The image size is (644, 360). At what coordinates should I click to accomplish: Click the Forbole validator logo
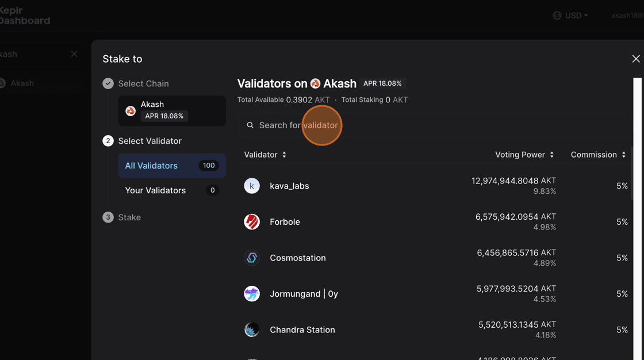click(x=252, y=222)
